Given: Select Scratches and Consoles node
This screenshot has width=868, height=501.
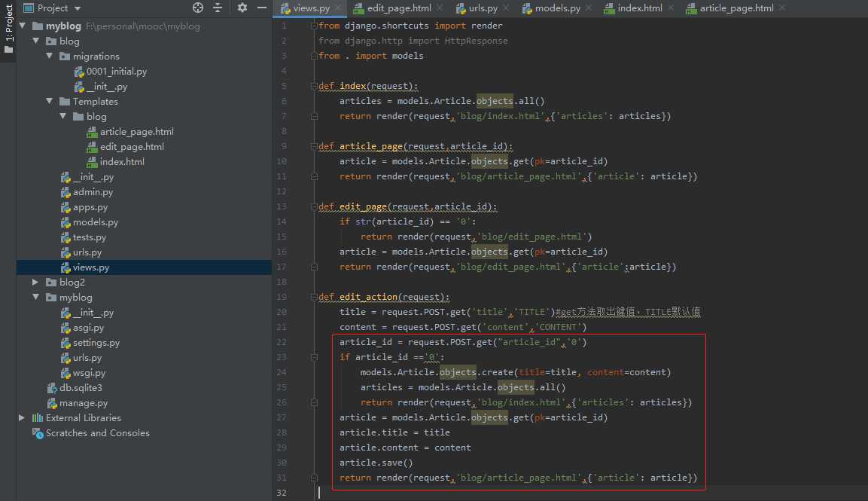Looking at the screenshot, I should 97,433.
